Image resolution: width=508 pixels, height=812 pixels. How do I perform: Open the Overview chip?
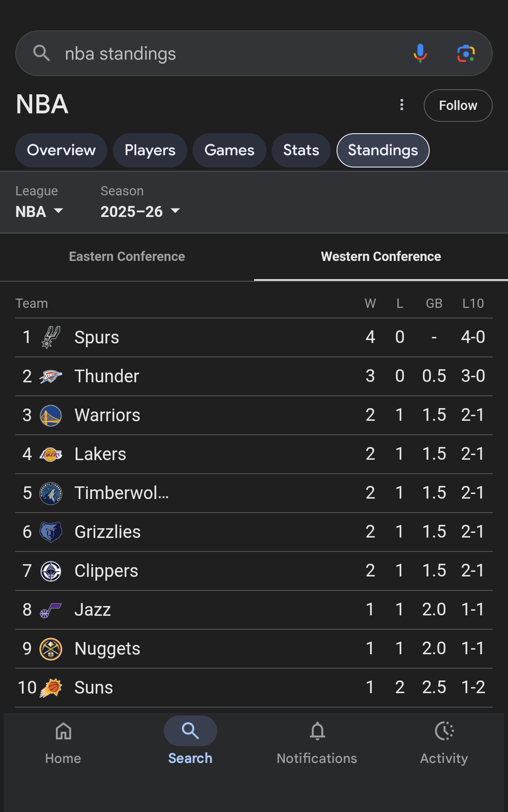[61, 150]
